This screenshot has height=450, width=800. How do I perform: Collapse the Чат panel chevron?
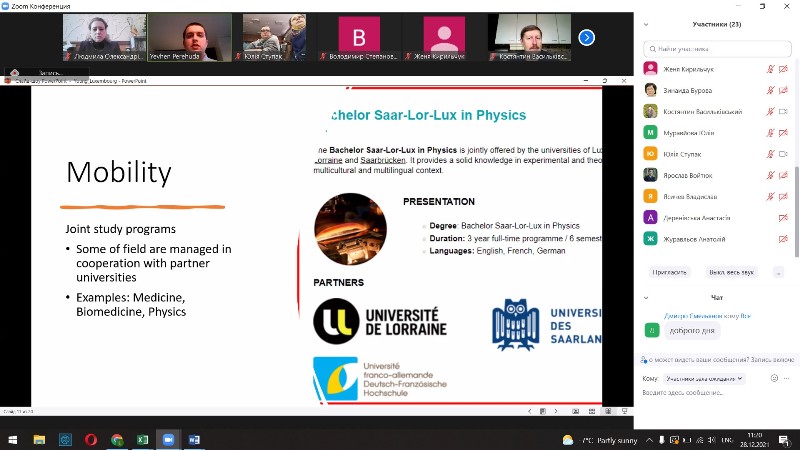click(x=647, y=297)
